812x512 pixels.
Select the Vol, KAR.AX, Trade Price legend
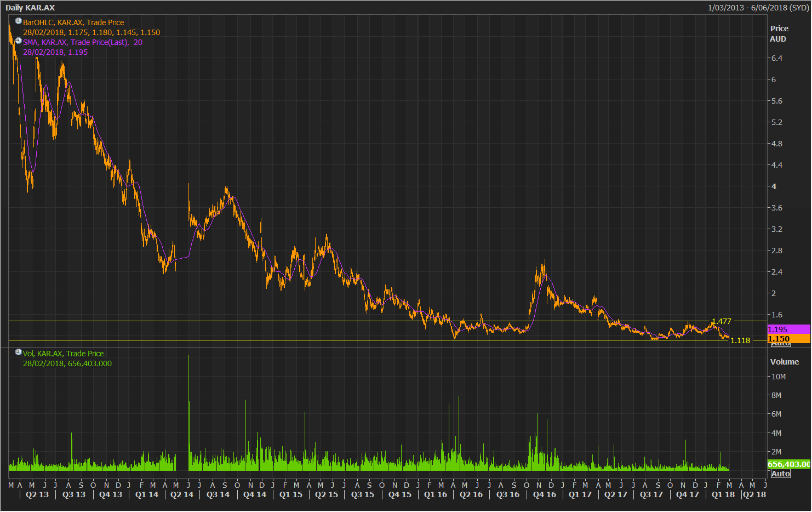pyautogui.click(x=63, y=354)
